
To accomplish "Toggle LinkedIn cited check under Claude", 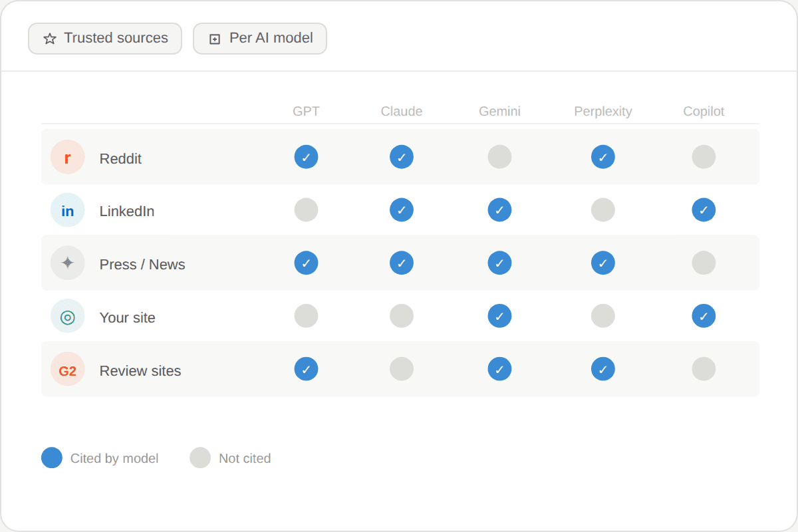I will click(402, 210).
